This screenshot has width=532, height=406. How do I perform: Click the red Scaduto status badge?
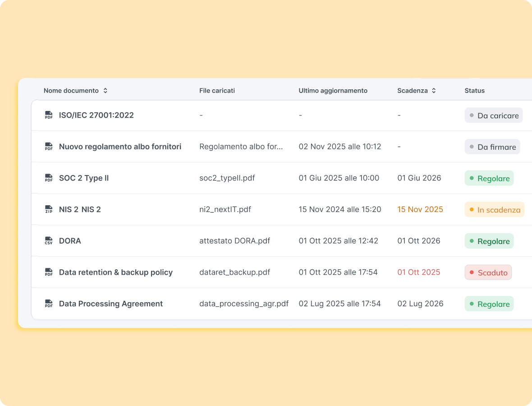(x=488, y=272)
